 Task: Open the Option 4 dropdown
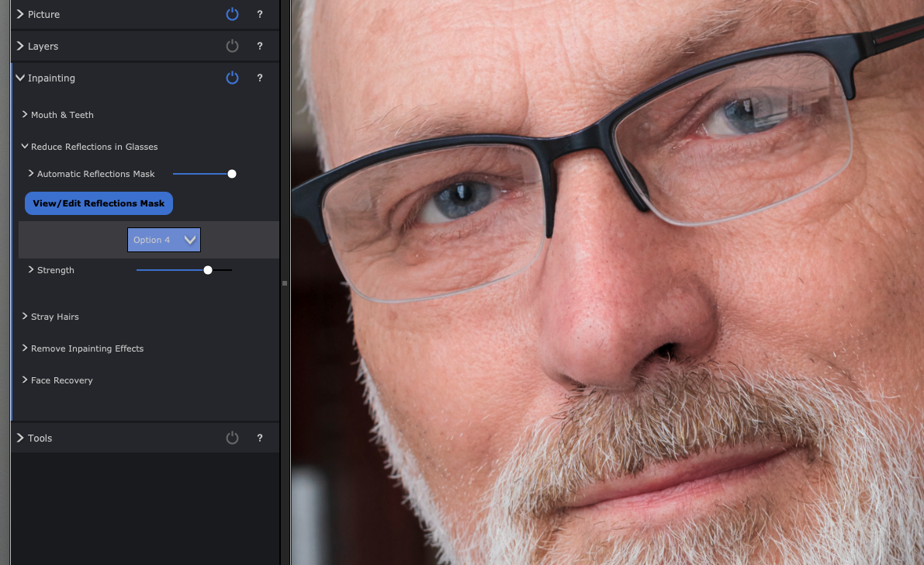pos(164,240)
